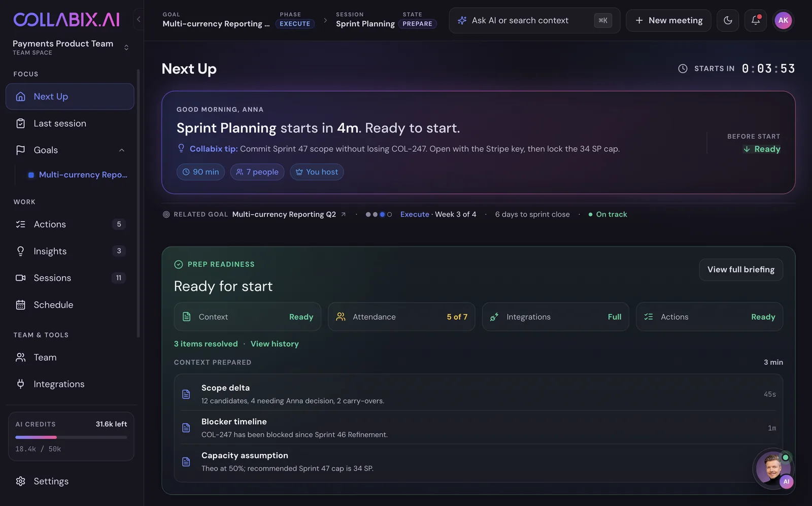Open the Scope delta context item
Viewport: 812px width, 506px height.
[479, 394]
